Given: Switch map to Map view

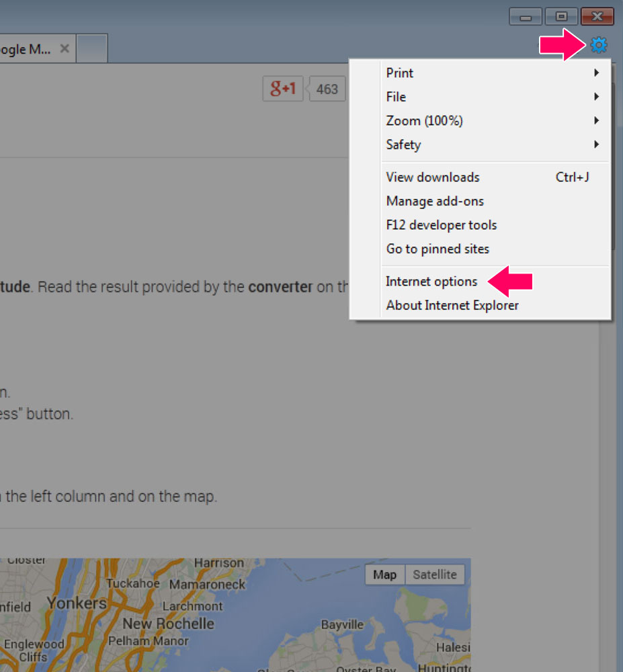Looking at the screenshot, I should pyautogui.click(x=385, y=575).
